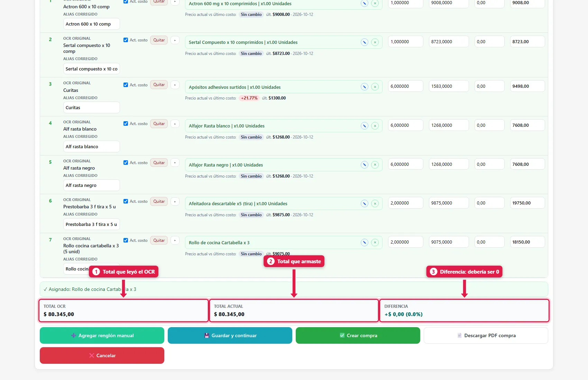Image resolution: width=588 pixels, height=380 pixels.
Task: Expand options arrow on Alf rasta negro row
Action: [175, 163]
